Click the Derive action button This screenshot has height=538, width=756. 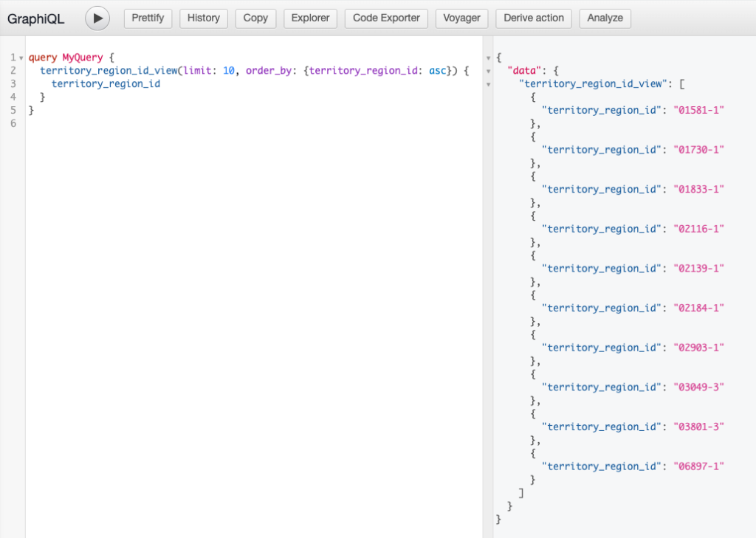click(x=534, y=18)
